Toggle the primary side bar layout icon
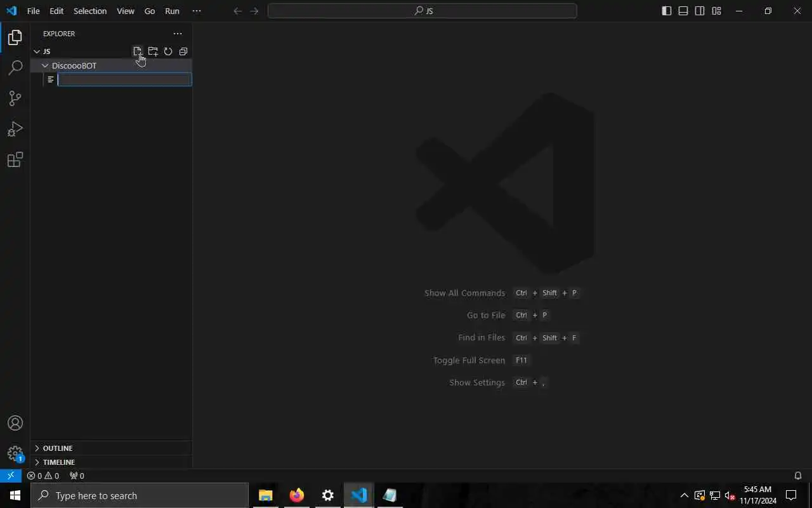The image size is (812, 508). click(x=667, y=11)
